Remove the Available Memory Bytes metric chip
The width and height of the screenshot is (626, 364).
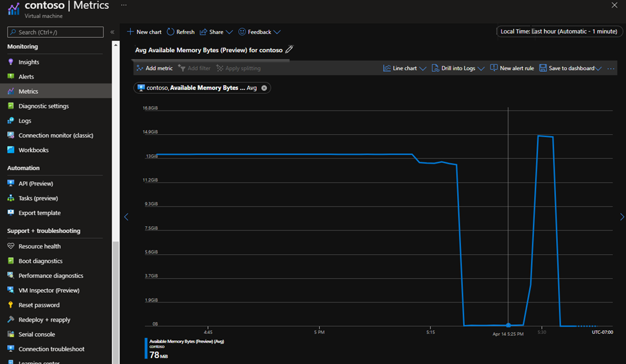coord(264,88)
